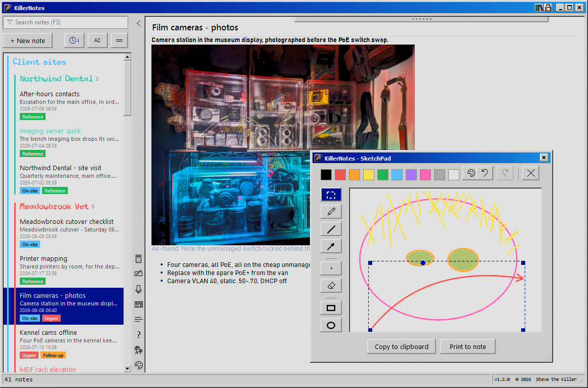Open the calculator from the side strip

[138, 259]
